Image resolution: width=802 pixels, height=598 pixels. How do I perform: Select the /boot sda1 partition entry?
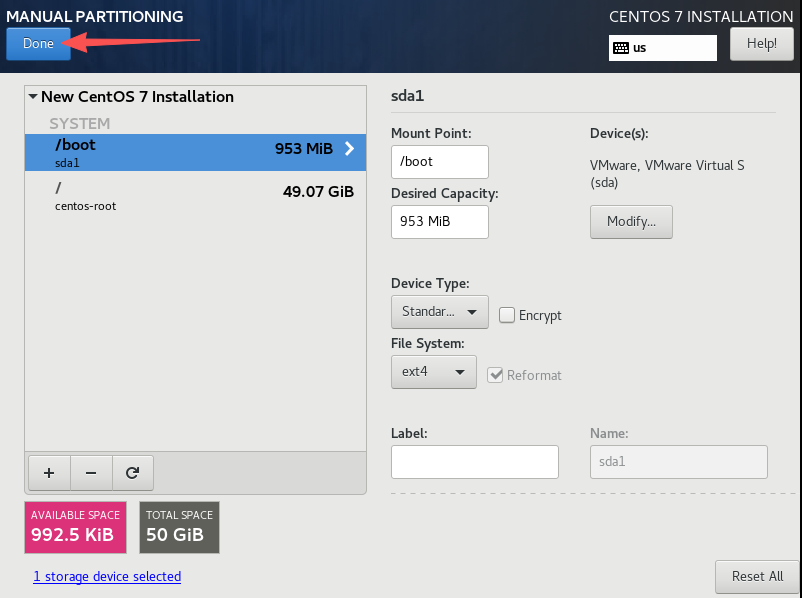(x=195, y=152)
